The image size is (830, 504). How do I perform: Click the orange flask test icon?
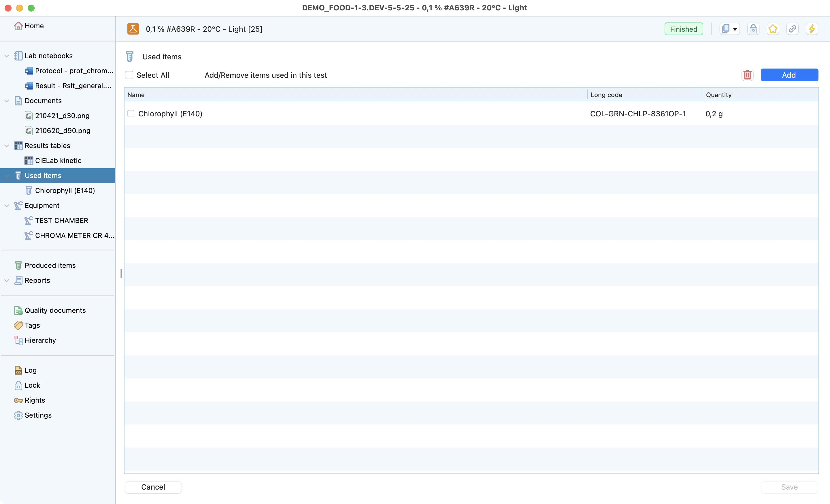[x=133, y=29]
